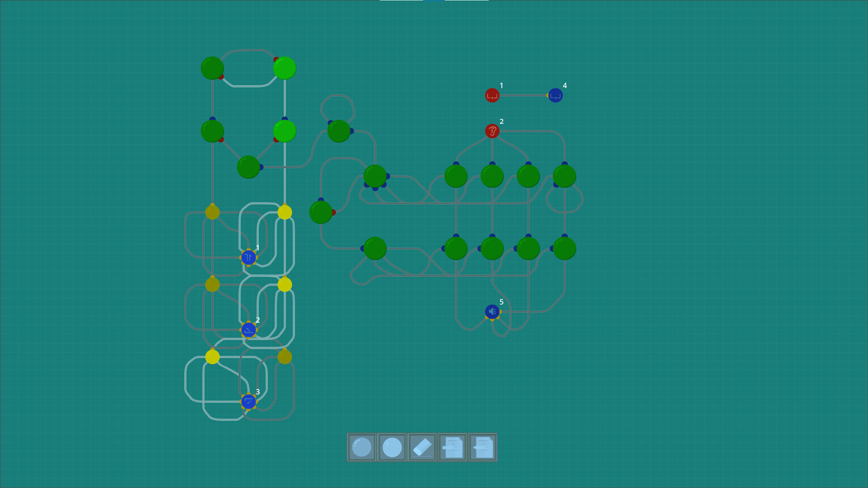The width and height of the screenshot is (868, 488).
Task: Activate the eraser tool
Action: (x=422, y=447)
